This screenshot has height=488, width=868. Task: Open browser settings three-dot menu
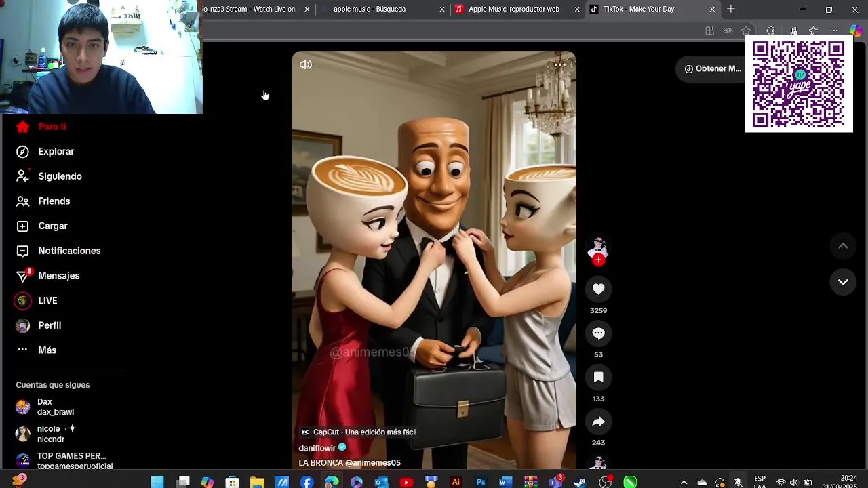pos(834,31)
